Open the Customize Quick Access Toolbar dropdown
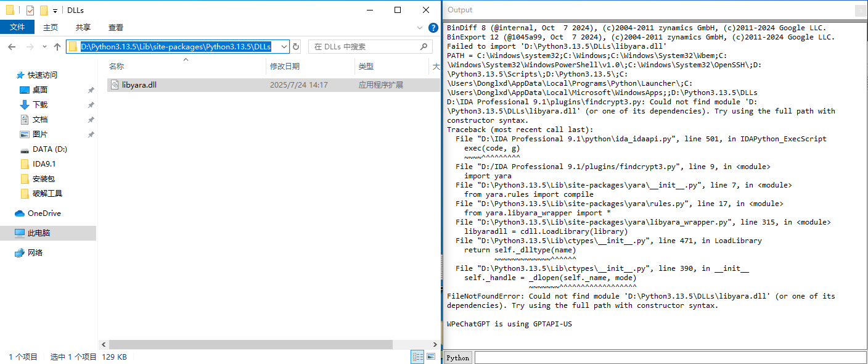This screenshot has height=364, width=868. click(x=55, y=10)
